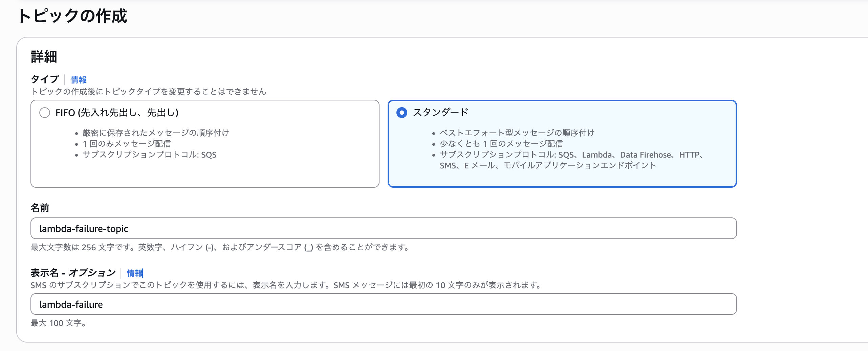868x351 pixels.
Task: Click the 最大 100 文字 hint text
Action: [x=58, y=323]
